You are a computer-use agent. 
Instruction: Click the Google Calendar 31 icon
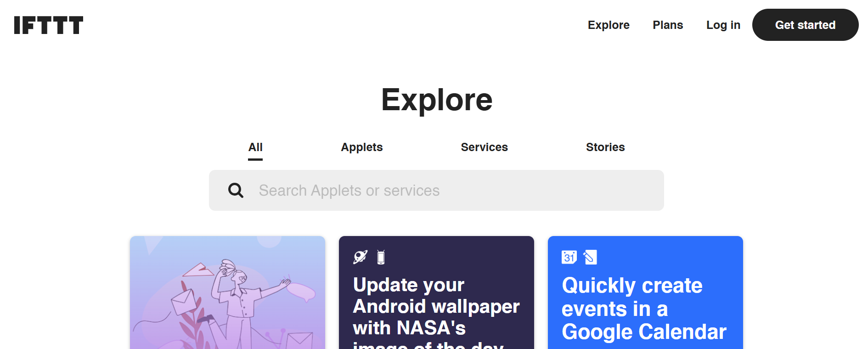pos(569,257)
